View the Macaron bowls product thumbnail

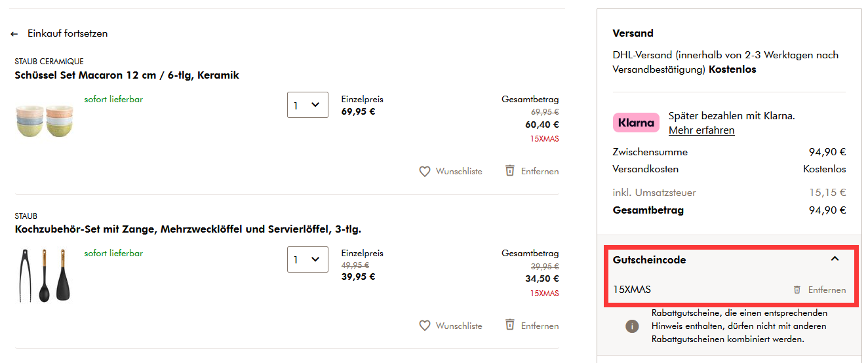coord(43,121)
